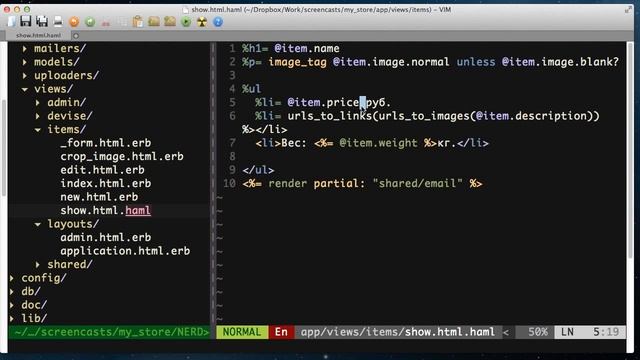Click the LN 5:19 cursor position indicator
Viewport: 640px width, 360px height.
[x=590, y=332]
